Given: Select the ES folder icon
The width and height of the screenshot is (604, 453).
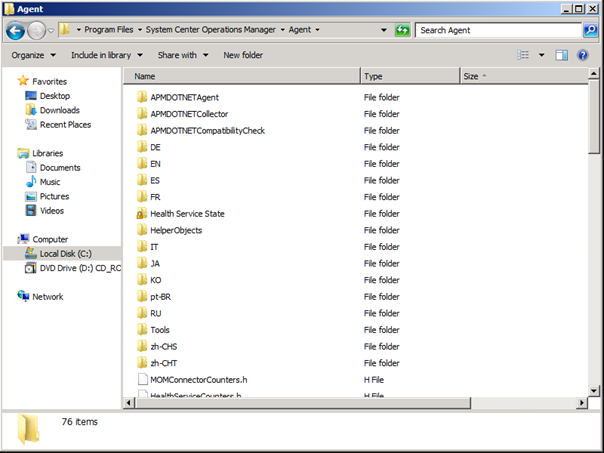Looking at the screenshot, I should click(x=142, y=180).
